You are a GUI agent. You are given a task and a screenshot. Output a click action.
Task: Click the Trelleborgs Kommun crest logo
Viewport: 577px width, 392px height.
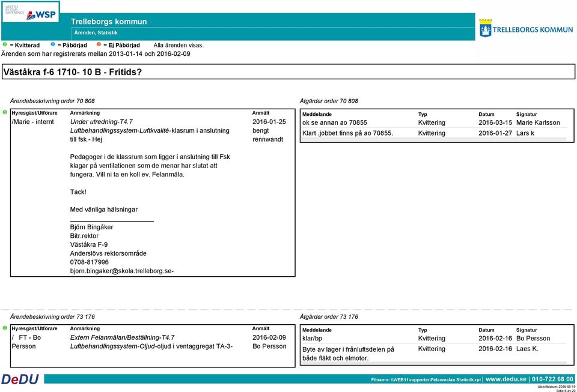[527, 28]
